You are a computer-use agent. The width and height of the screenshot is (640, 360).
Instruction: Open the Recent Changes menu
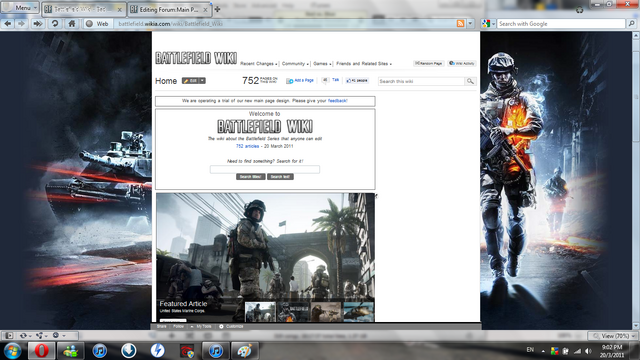(x=258, y=64)
